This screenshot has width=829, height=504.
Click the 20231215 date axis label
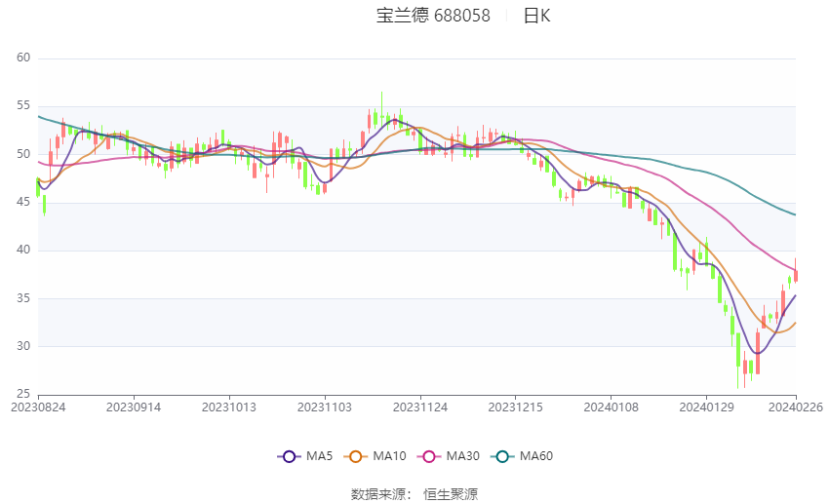tap(516, 407)
